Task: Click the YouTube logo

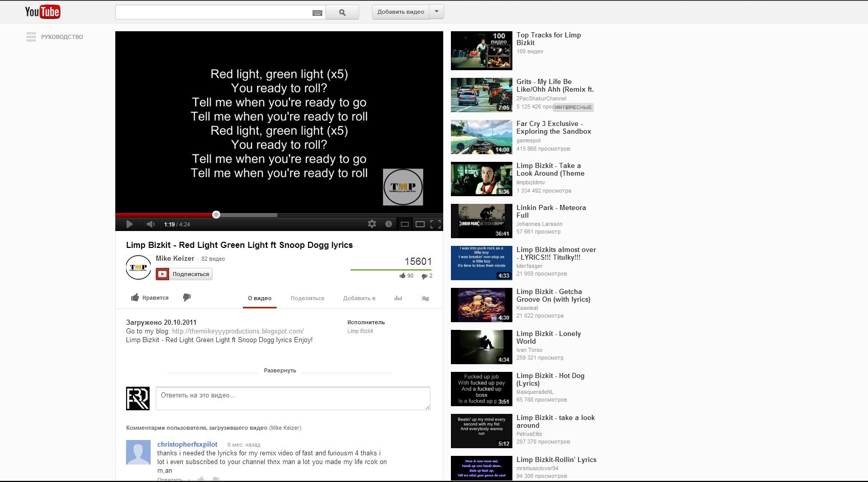Action: [43, 12]
